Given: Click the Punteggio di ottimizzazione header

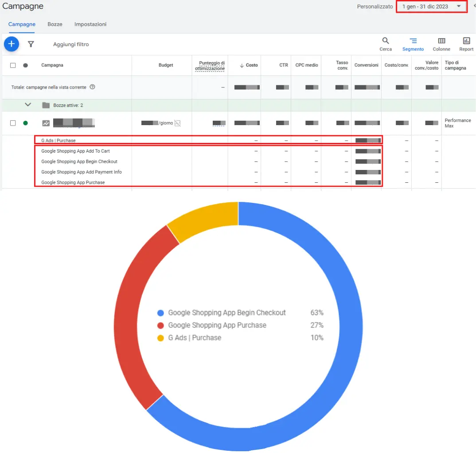Looking at the screenshot, I should click(x=210, y=66).
